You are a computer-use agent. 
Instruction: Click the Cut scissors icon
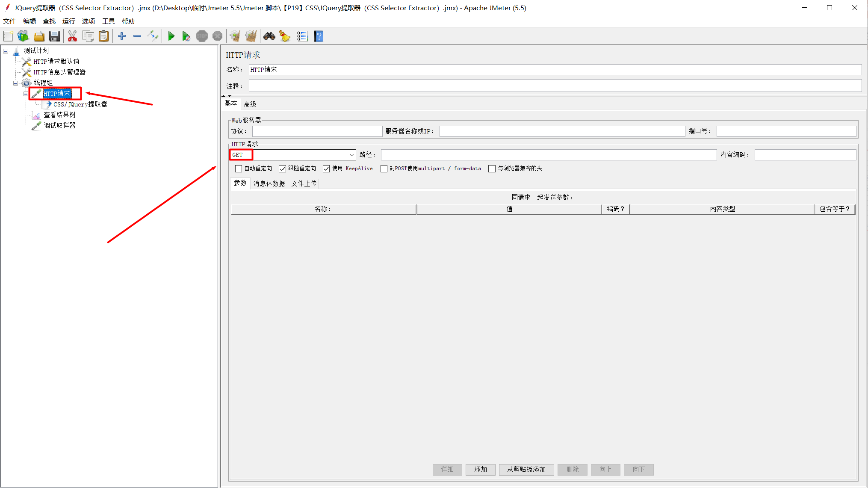coord(72,36)
